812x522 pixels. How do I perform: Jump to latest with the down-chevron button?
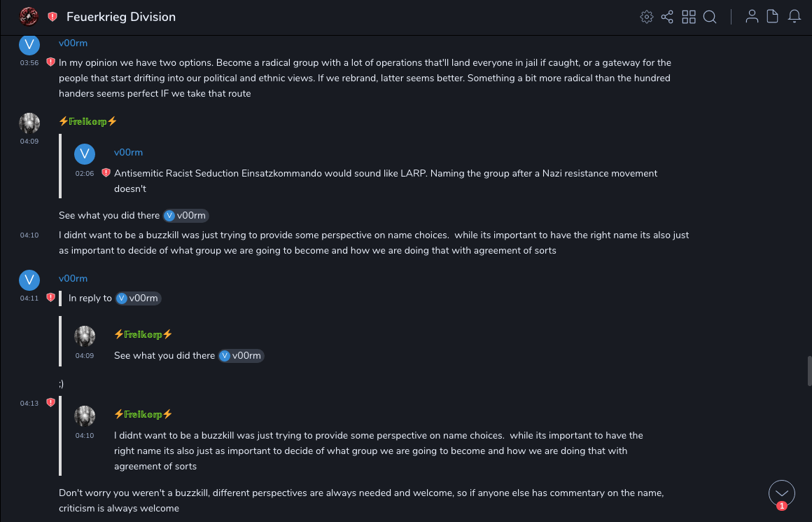point(782,493)
